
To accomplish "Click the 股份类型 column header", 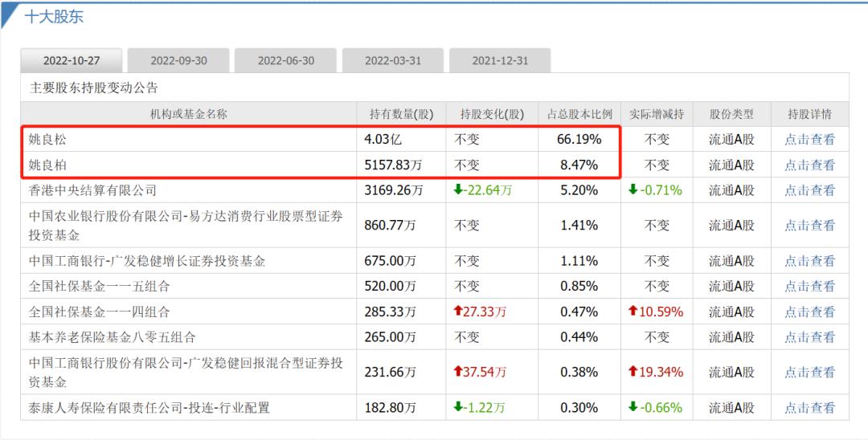I will click(731, 115).
